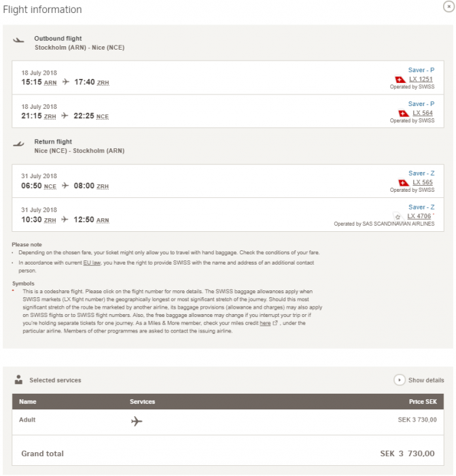The width and height of the screenshot is (456, 476).
Task: Click the outbound flight departing plane icon
Action: tap(19, 40)
